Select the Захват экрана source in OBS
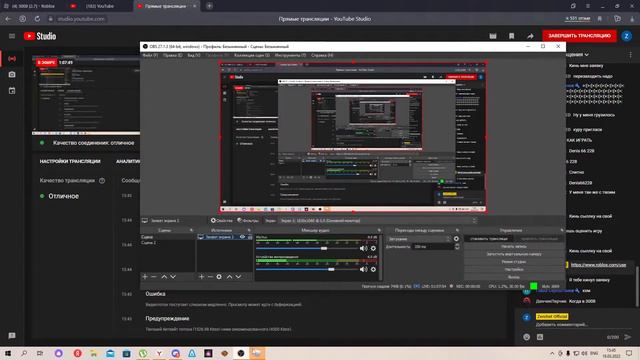 tap(219, 237)
